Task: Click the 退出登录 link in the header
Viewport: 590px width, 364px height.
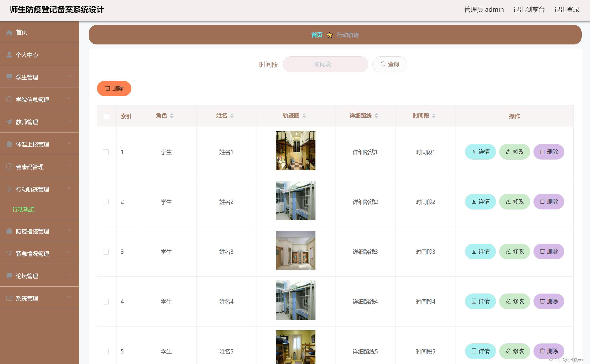Action: coord(566,10)
